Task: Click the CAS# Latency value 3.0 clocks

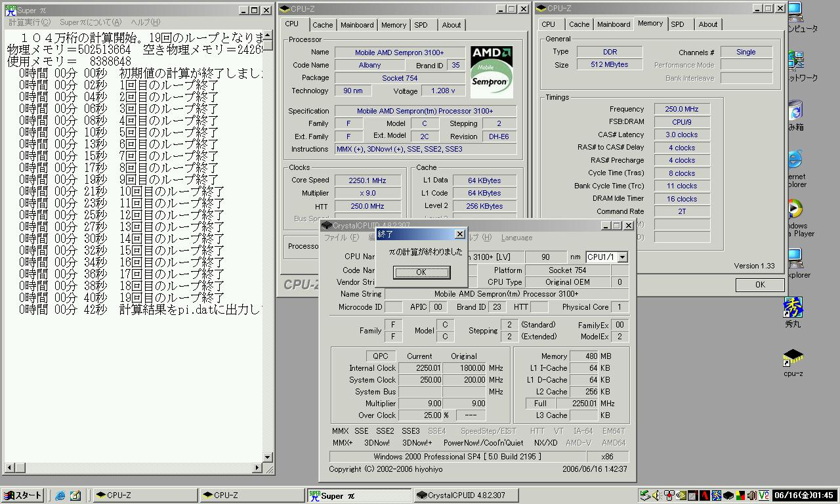Action: click(x=682, y=135)
